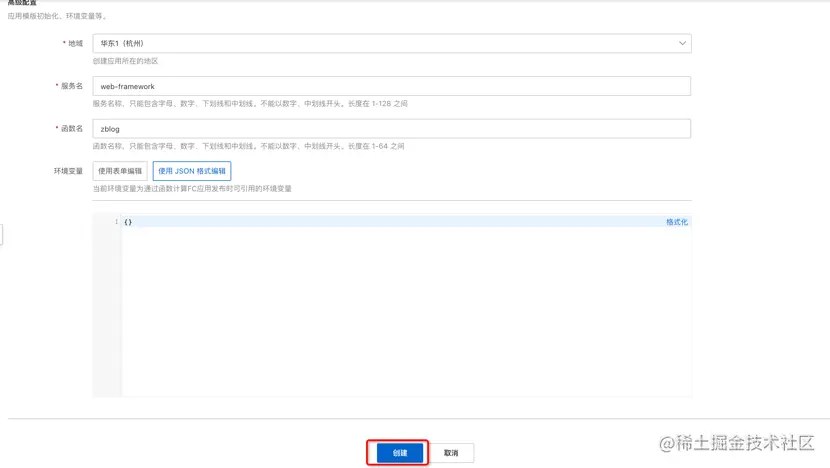This screenshot has height=468, width=830.
Task: Focus the 服务名 input containing web-framework
Action: (392, 86)
